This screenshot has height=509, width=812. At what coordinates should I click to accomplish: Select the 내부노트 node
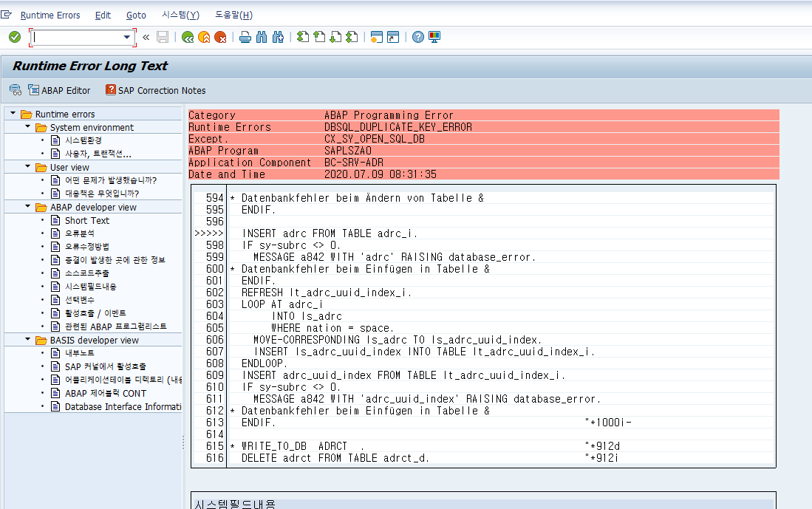[x=79, y=353]
